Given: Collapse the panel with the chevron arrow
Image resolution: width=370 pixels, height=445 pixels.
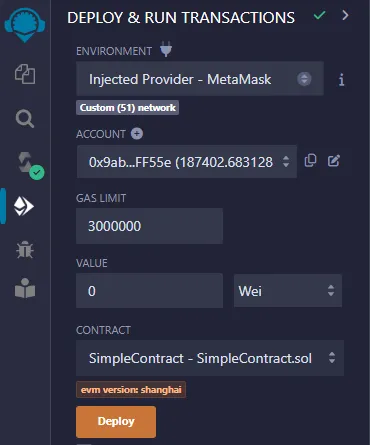Looking at the screenshot, I should click(x=345, y=15).
